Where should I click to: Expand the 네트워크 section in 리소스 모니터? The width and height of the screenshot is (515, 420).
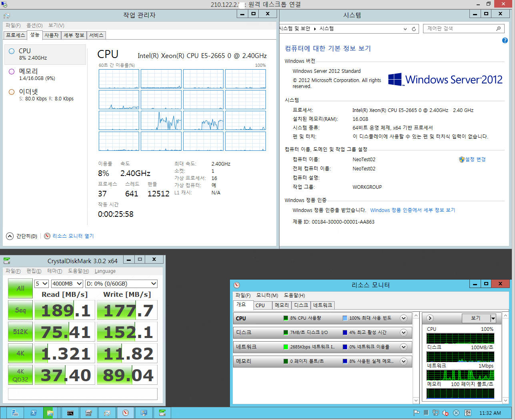403,347
